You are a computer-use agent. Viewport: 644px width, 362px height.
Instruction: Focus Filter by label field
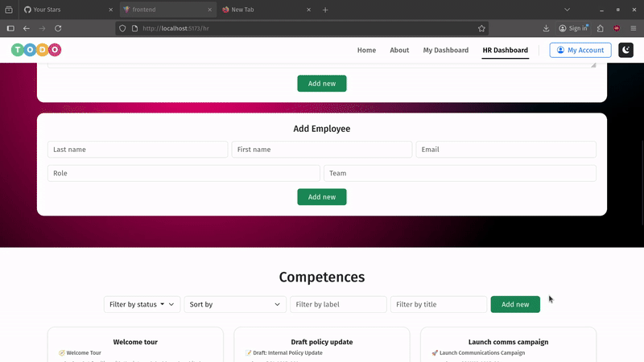point(338,305)
